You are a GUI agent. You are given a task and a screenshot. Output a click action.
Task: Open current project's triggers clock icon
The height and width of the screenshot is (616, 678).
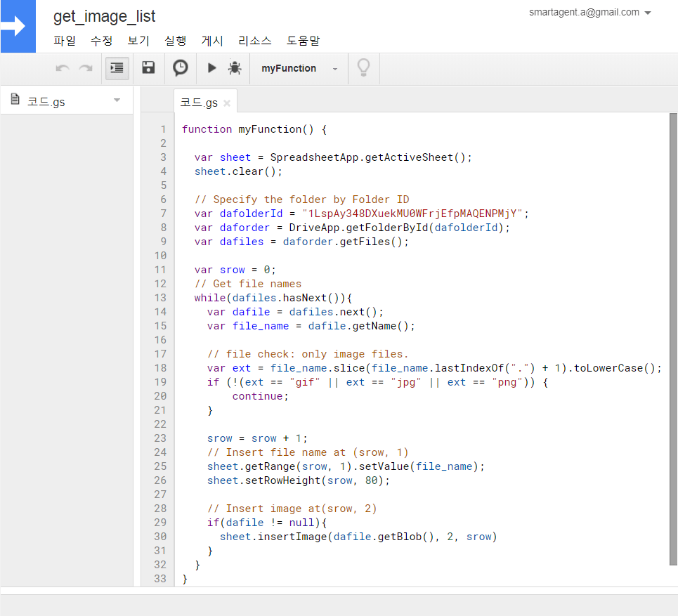tap(181, 68)
